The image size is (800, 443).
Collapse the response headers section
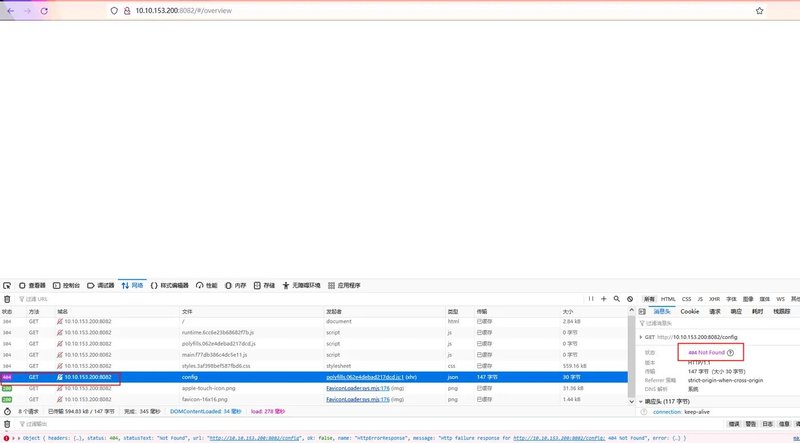tap(641, 402)
